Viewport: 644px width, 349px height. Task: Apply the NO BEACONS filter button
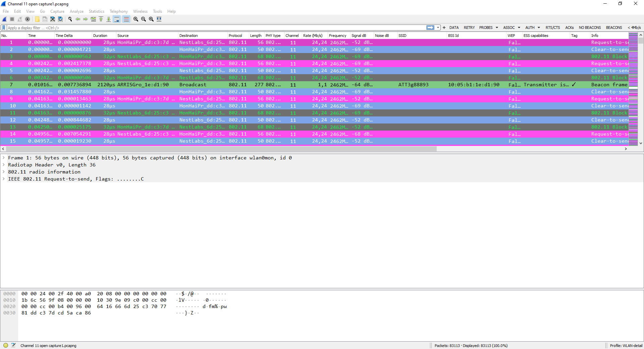click(590, 28)
